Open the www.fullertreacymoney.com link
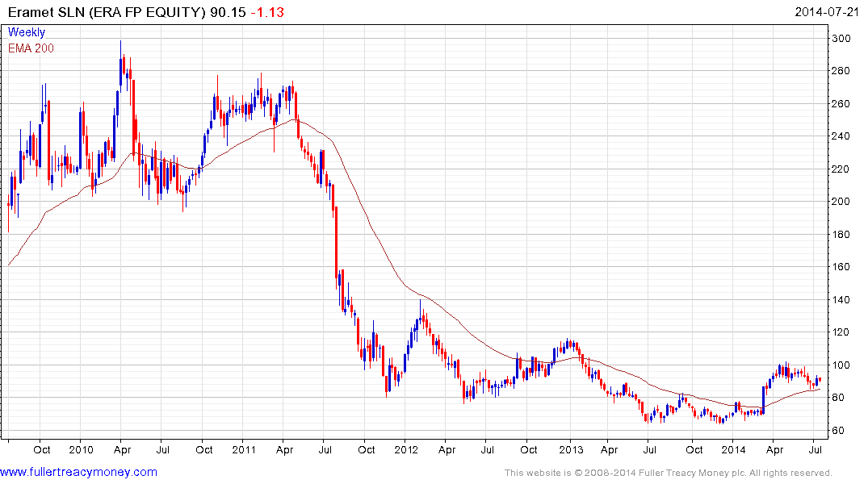This screenshot has height=484, width=868. click(x=78, y=473)
